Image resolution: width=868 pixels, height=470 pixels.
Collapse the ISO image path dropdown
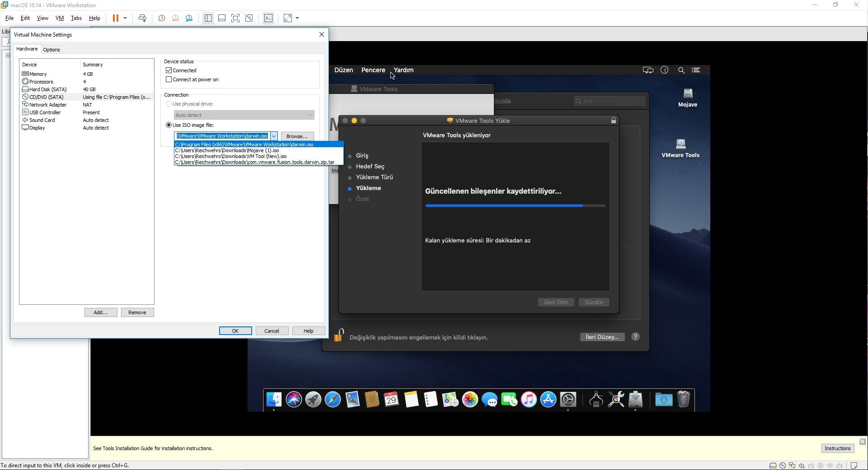click(x=274, y=136)
